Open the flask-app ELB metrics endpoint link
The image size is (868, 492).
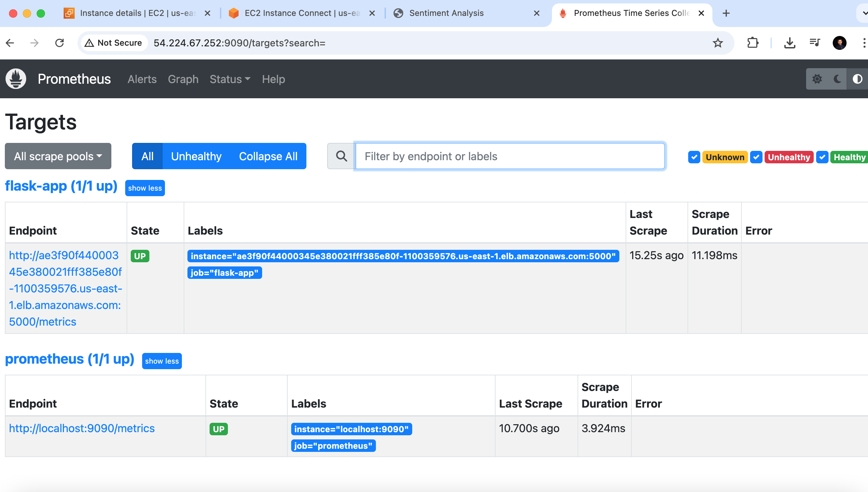click(x=65, y=288)
